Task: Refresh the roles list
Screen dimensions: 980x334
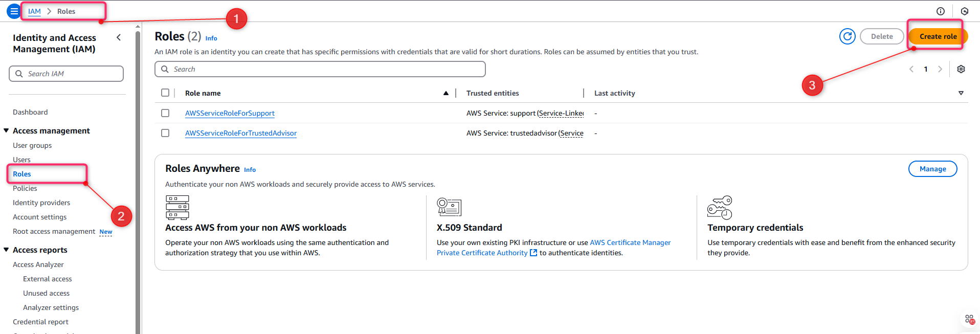Action: pos(848,36)
